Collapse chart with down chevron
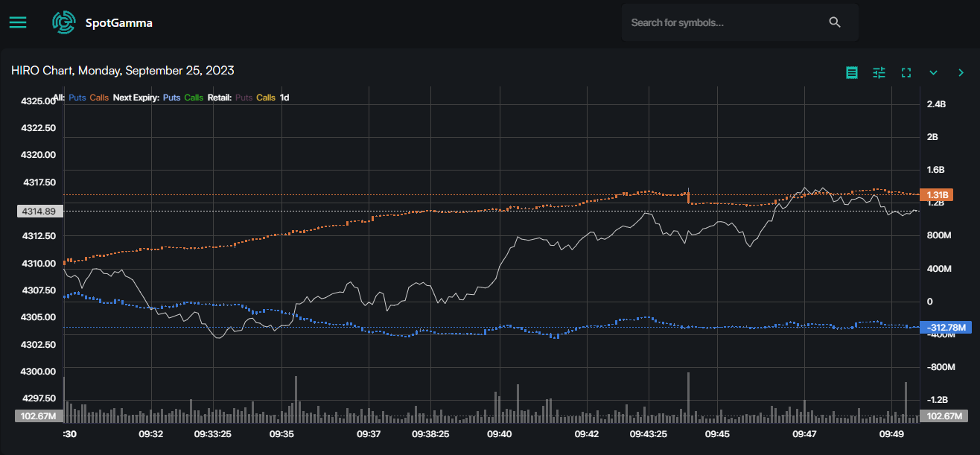Viewport: 980px width, 455px height. [x=933, y=72]
